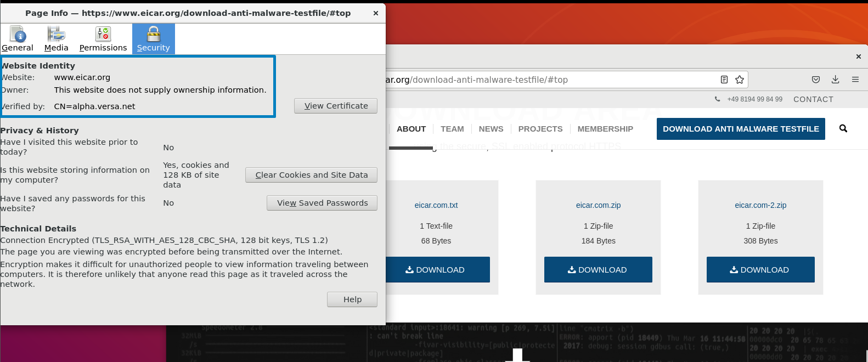
Task: Open the MEMBERSHIP menu item
Action: (605, 129)
